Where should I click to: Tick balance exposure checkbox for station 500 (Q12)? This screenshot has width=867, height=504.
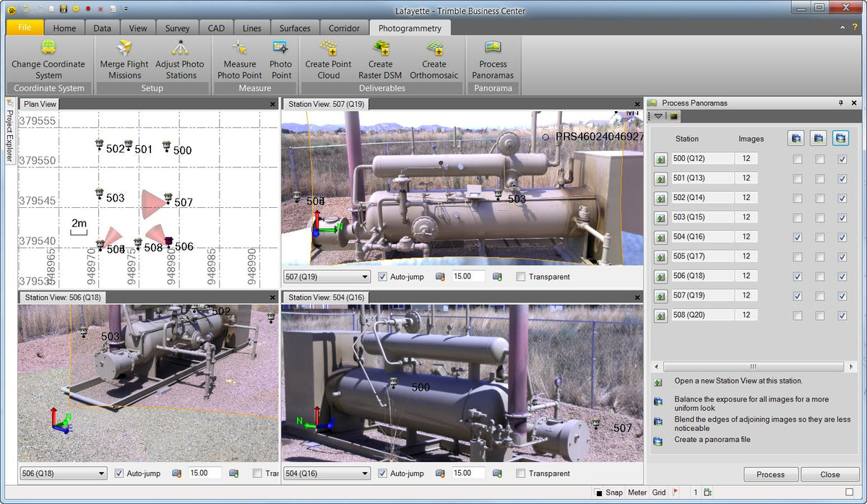click(797, 159)
